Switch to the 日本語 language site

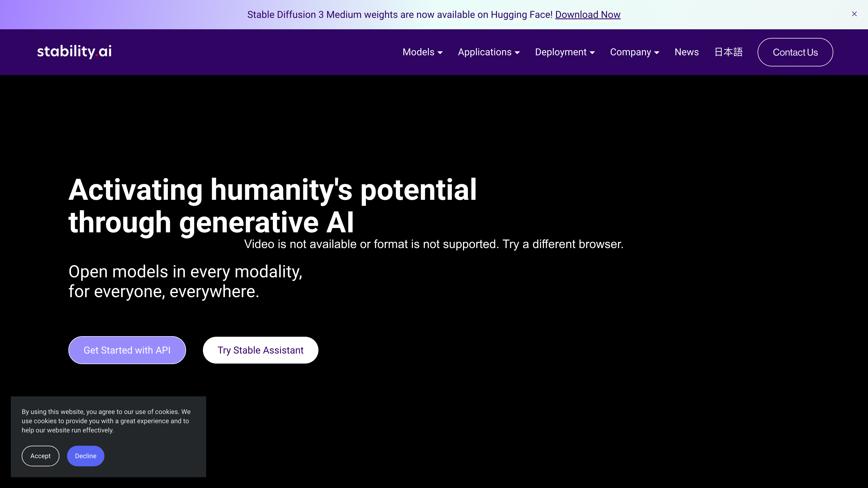tap(728, 52)
